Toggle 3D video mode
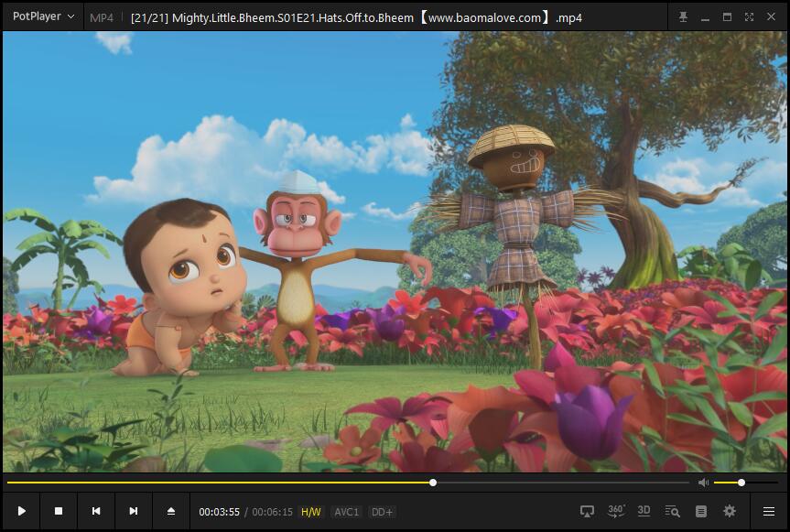790x532 pixels. coord(644,511)
